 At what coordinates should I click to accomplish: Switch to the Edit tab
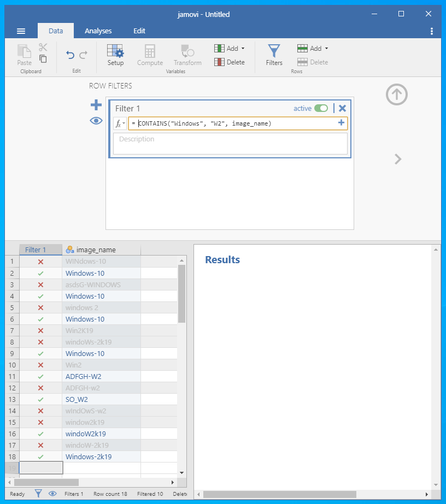click(x=139, y=31)
